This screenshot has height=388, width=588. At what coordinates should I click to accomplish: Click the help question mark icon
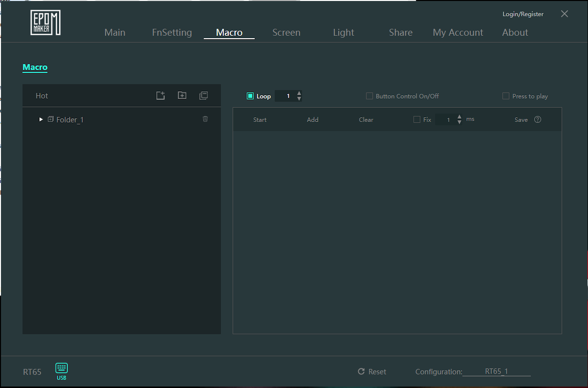pos(538,120)
